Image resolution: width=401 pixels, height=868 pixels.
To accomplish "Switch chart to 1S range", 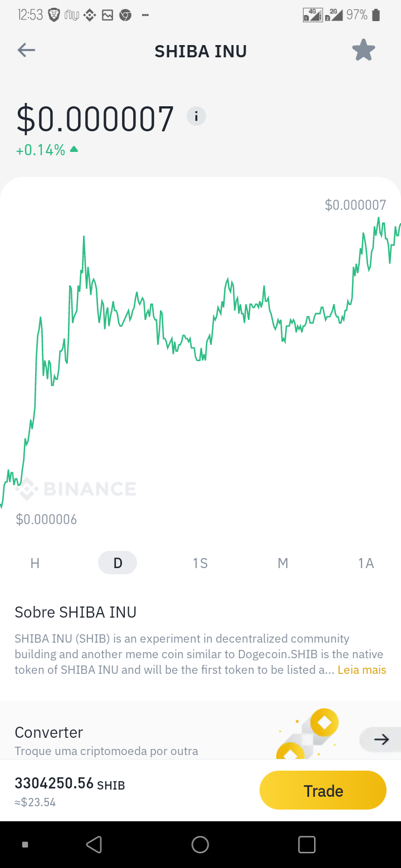I will click(200, 563).
